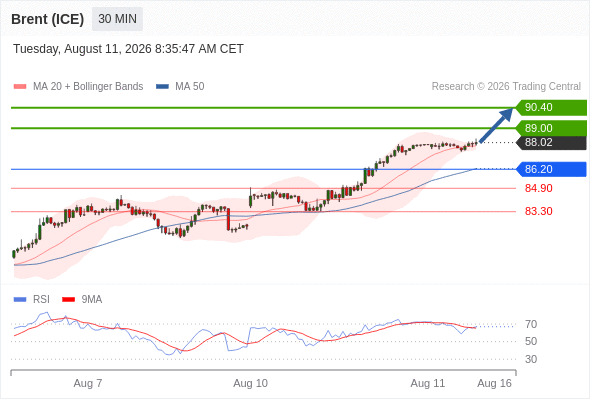Select the green 89.00 resistance label
Screen dimensions: 590x400
click(x=551, y=128)
